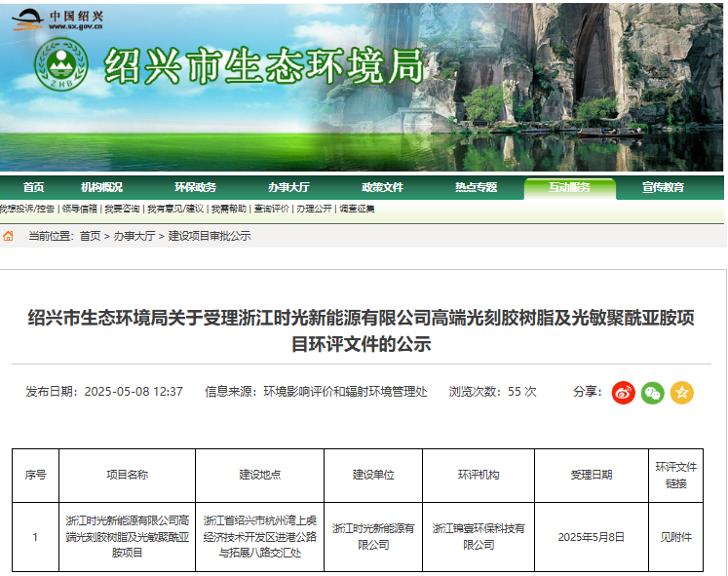Open the 首页 navigation tab

(33, 187)
